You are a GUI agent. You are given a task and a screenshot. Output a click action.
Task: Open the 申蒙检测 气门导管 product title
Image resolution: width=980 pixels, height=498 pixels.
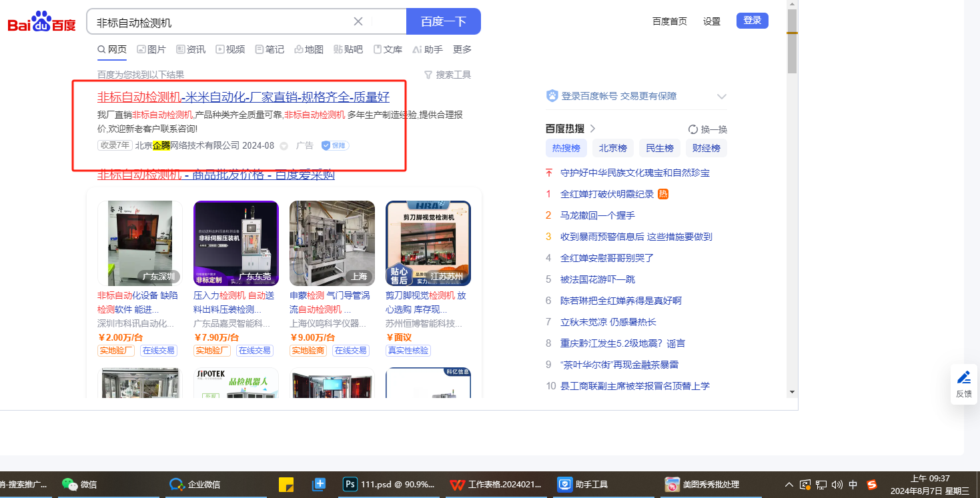point(330,302)
